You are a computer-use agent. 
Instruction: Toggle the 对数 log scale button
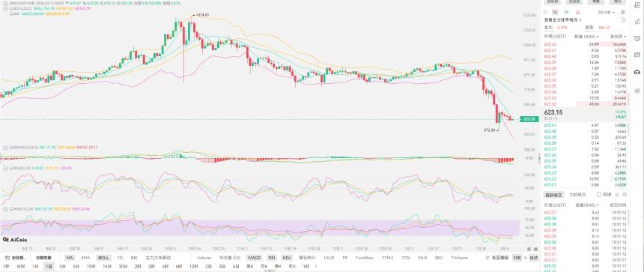tap(517, 258)
